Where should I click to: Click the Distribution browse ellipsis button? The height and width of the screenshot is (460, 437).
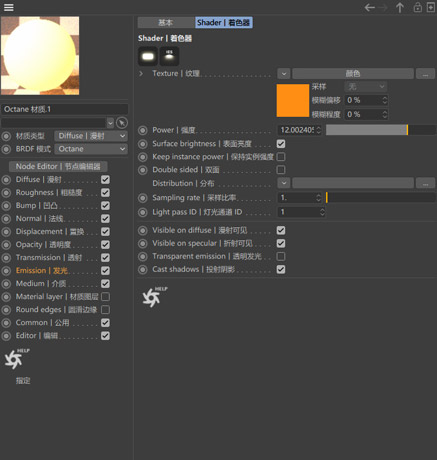[425, 183]
